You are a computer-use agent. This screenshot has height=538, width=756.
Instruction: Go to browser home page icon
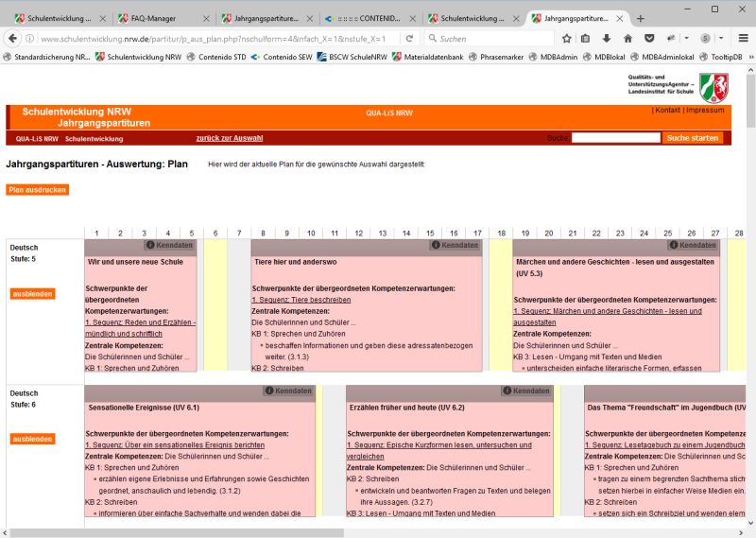pos(627,39)
